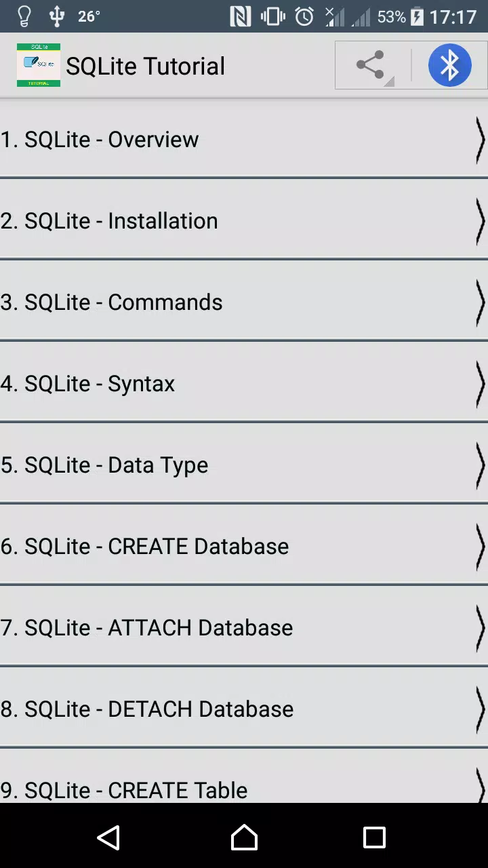Viewport: 488px width, 868px height.
Task: Tap the battery indicator in status bar
Action: pos(418,16)
